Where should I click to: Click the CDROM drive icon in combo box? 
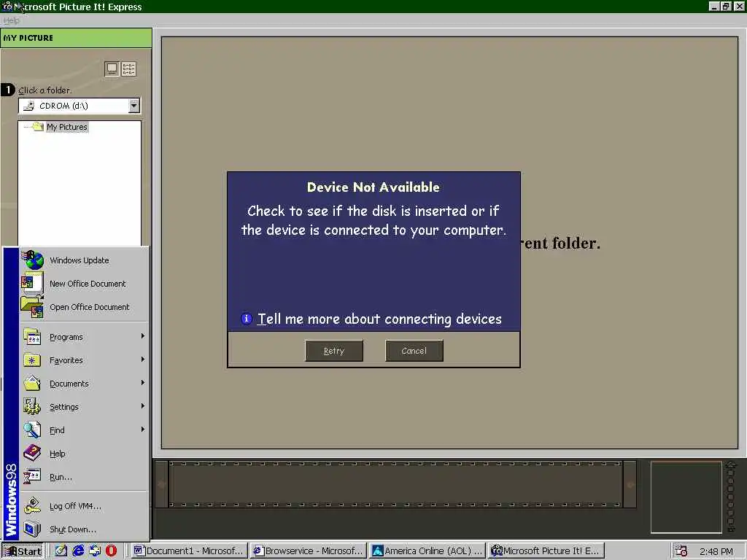click(x=29, y=106)
